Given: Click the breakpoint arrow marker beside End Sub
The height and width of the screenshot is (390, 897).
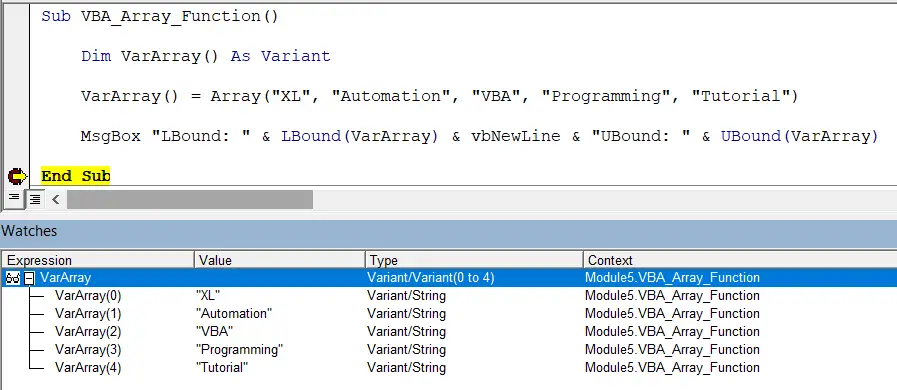Looking at the screenshot, I should (x=17, y=176).
